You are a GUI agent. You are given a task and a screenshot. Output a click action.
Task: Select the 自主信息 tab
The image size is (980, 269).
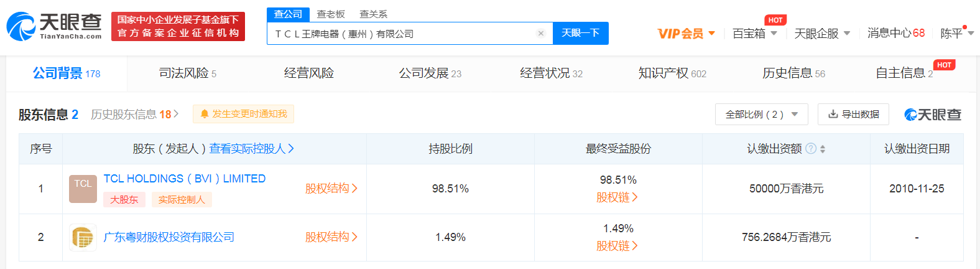[904, 73]
